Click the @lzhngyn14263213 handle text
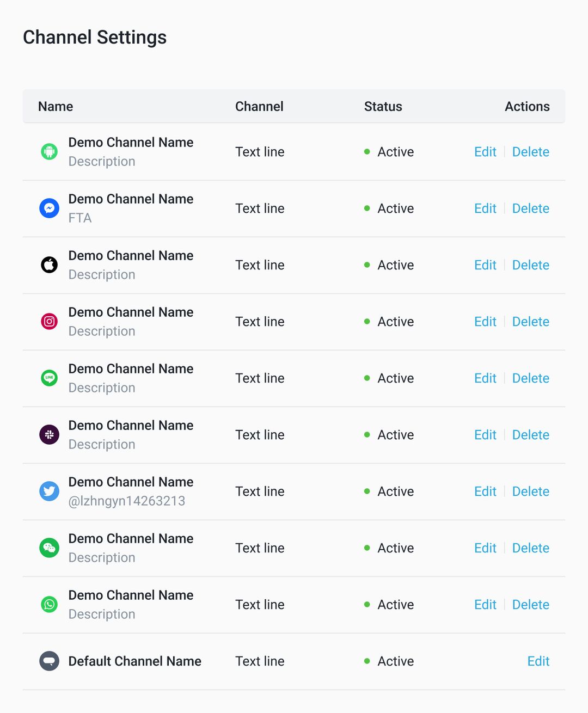 coord(127,501)
